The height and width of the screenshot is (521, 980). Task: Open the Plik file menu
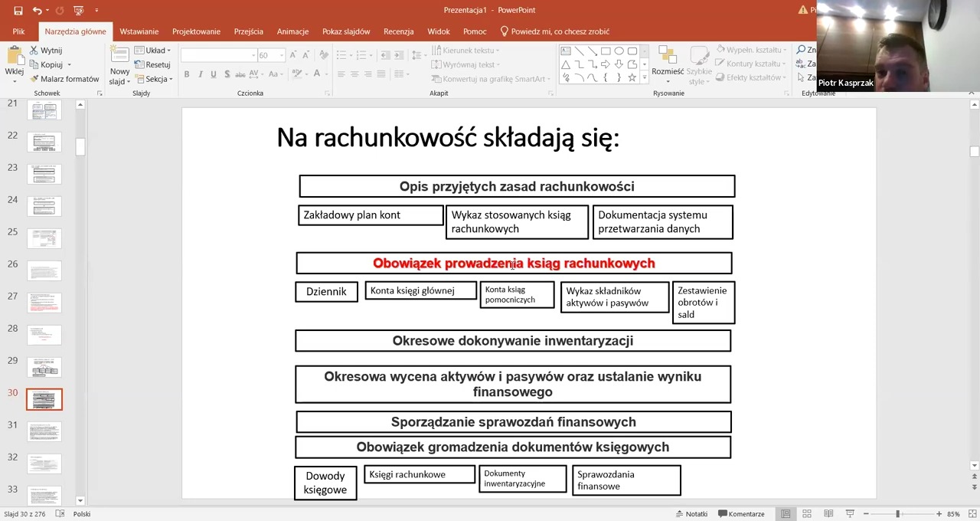click(18, 31)
